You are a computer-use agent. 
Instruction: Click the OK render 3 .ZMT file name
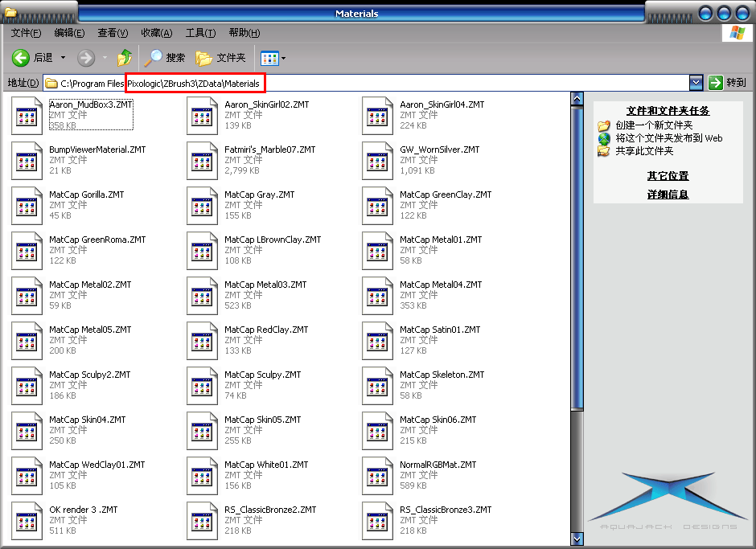84,510
